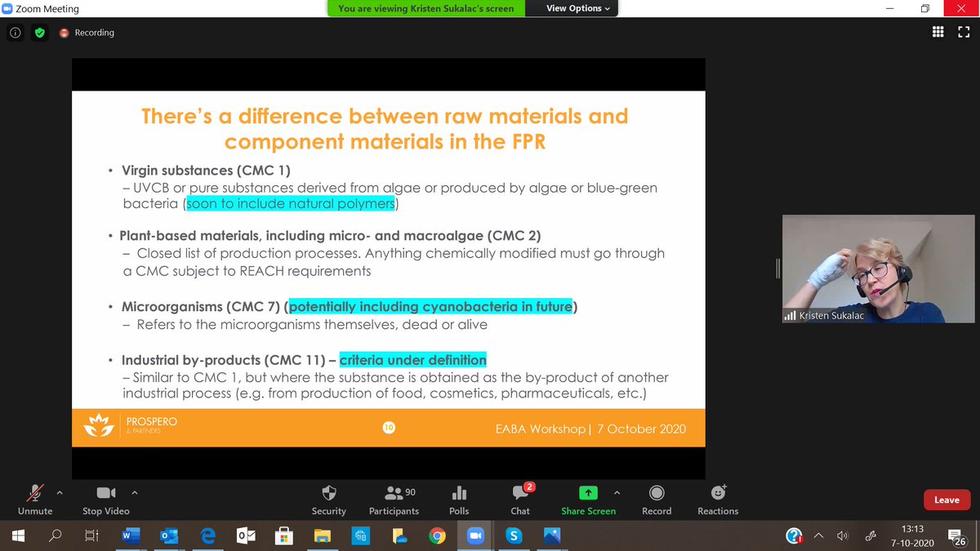Click highlighted 'soon to include natural polymers' text

291,203
